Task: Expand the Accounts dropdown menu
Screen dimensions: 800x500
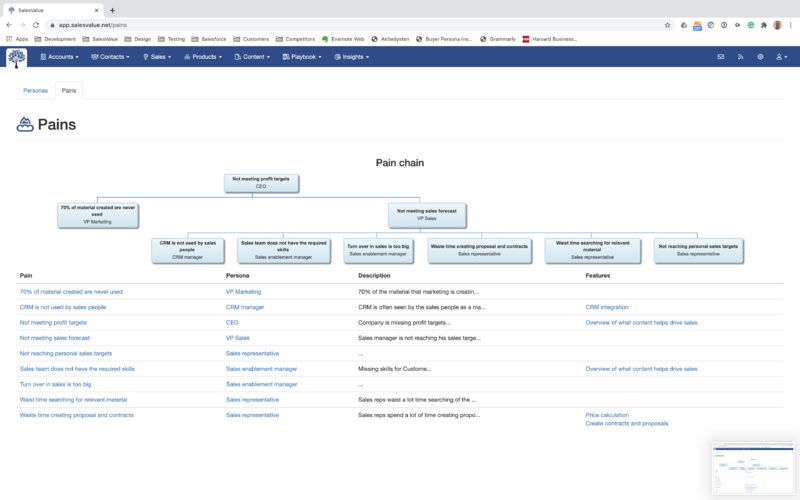Action: coord(61,57)
